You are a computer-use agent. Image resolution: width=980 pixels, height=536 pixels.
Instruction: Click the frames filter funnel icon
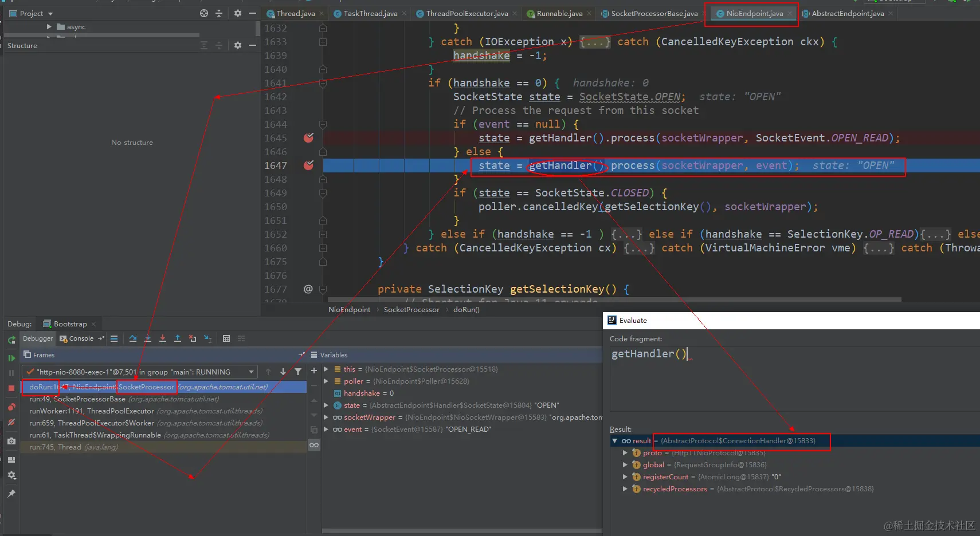click(298, 372)
